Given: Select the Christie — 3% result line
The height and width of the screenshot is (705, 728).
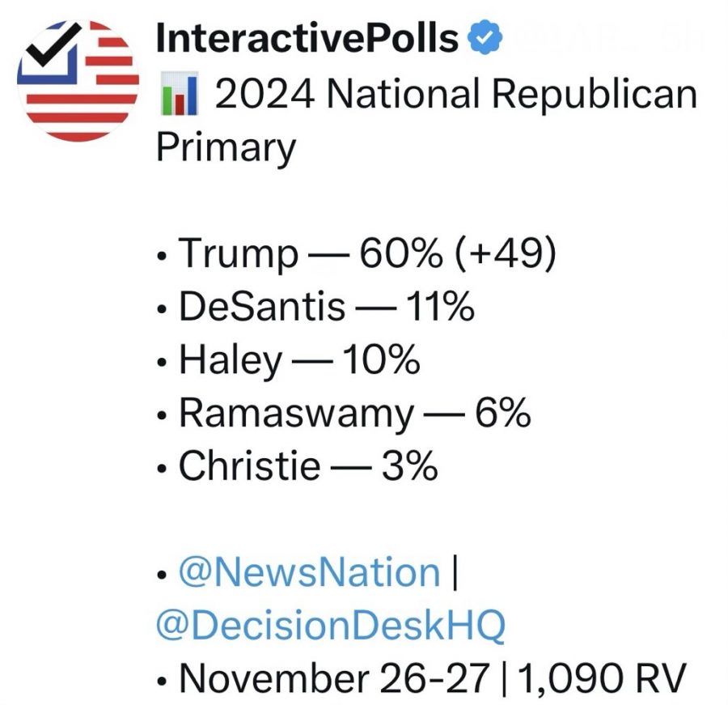Looking at the screenshot, I should pos(307,466).
